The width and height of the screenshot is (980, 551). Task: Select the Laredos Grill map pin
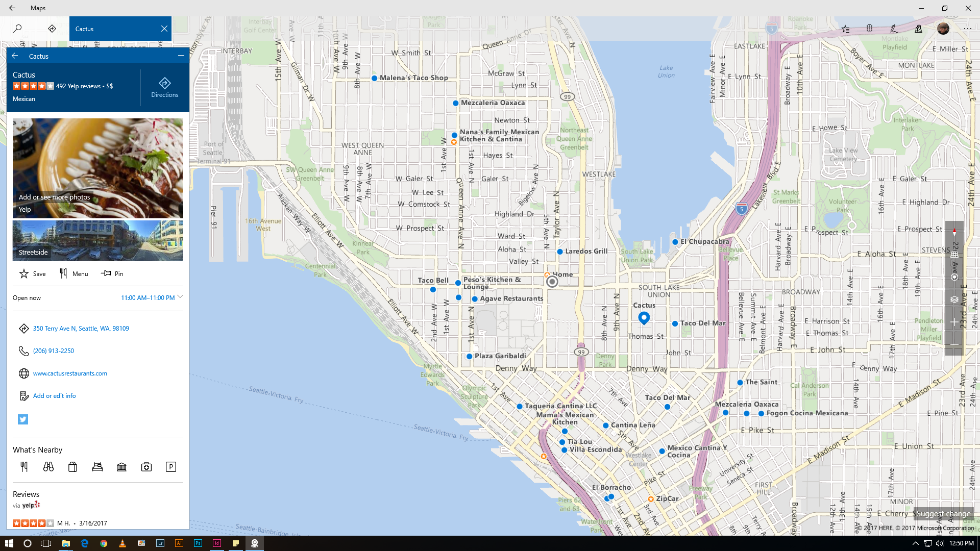click(x=560, y=252)
